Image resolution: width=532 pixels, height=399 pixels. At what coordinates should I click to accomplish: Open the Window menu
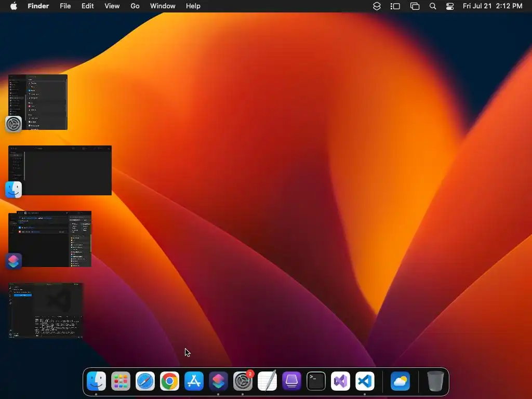163,6
